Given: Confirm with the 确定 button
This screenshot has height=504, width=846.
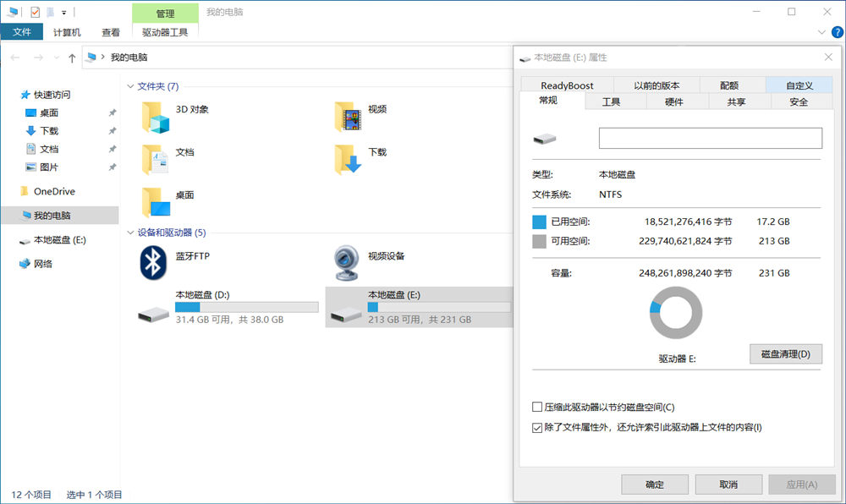Looking at the screenshot, I should click(x=655, y=485).
